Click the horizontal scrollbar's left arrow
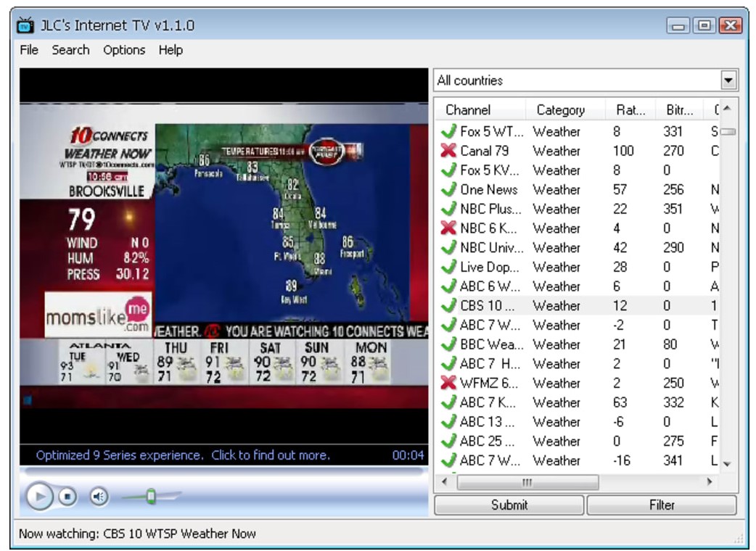This screenshot has height=551, width=756. [445, 481]
